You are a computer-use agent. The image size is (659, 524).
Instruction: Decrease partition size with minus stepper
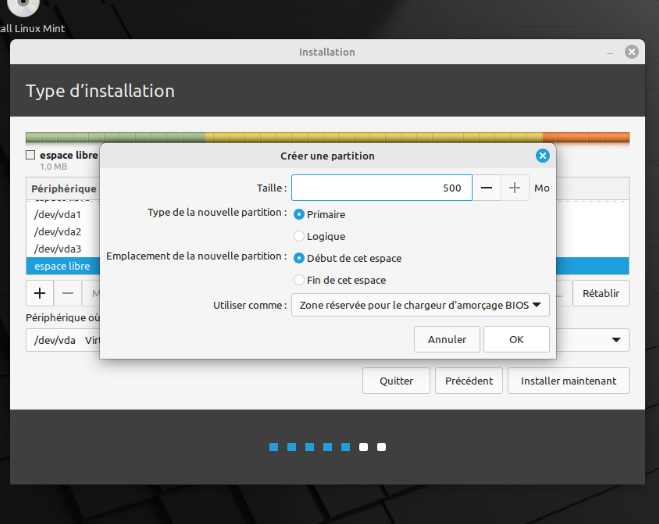486,188
